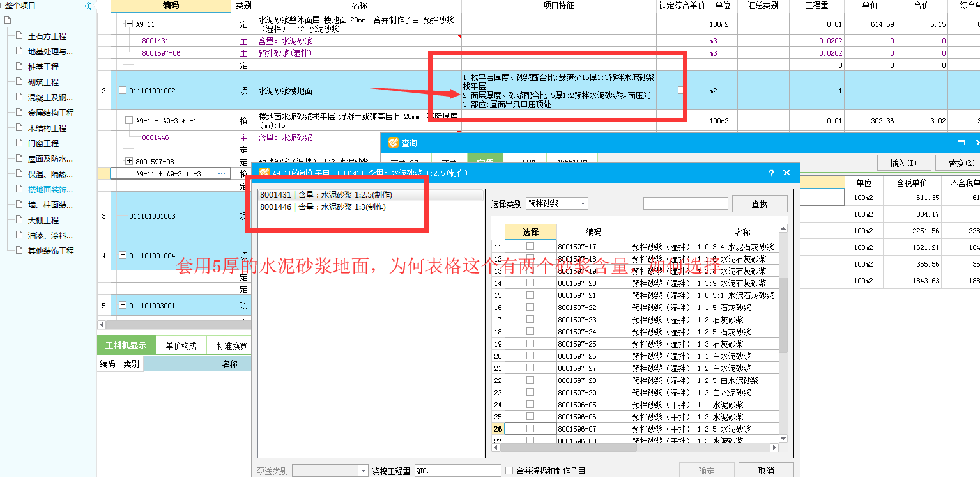Image resolution: width=980 pixels, height=477 pixels.
Task: Maximize the 查询 window
Action: point(961,143)
